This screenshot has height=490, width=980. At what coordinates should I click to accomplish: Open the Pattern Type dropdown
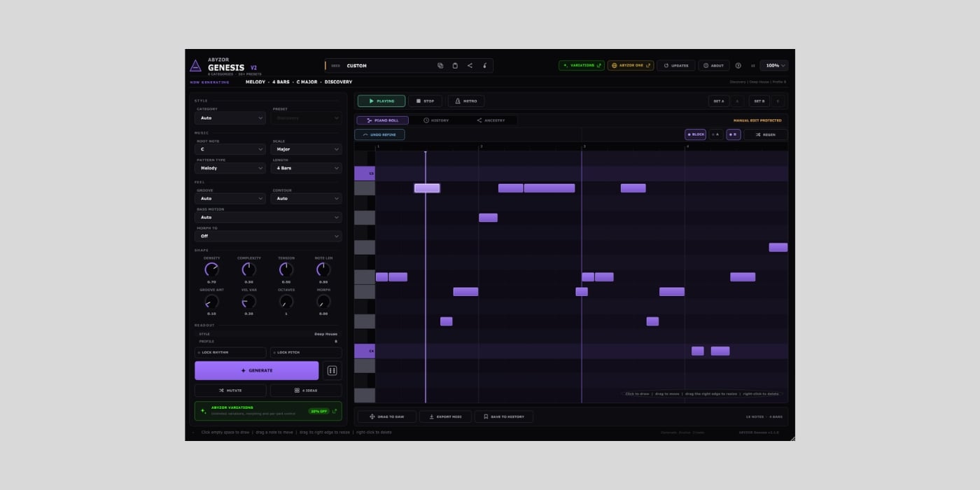coord(230,168)
